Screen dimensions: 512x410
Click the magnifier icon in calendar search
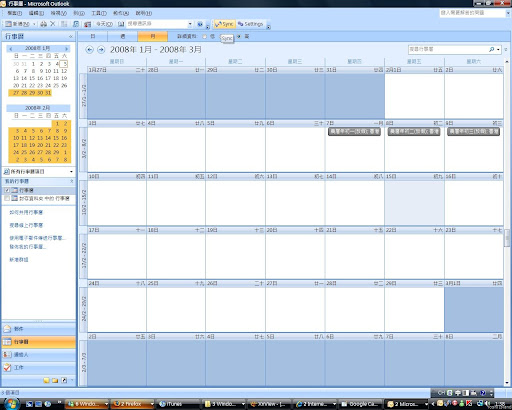(x=491, y=49)
